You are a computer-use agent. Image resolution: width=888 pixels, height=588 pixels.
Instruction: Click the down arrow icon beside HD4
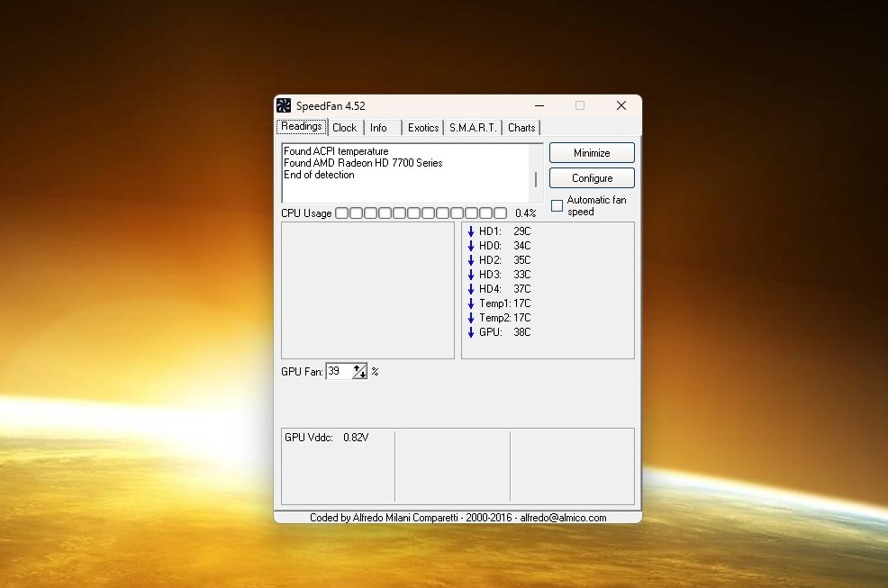pyautogui.click(x=471, y=289)
